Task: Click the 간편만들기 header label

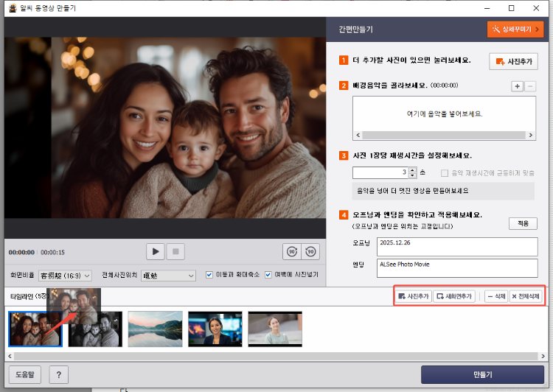Action: (x=355, y=29)
